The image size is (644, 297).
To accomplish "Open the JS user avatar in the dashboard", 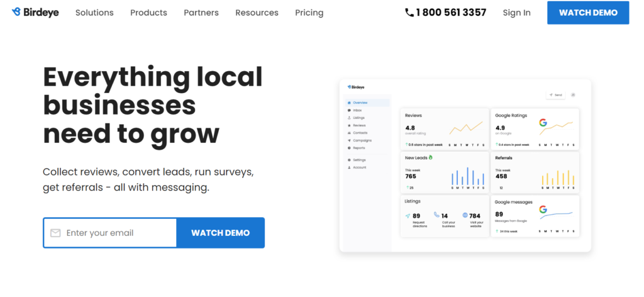I will pyautogui.click(x=573, y=95).
